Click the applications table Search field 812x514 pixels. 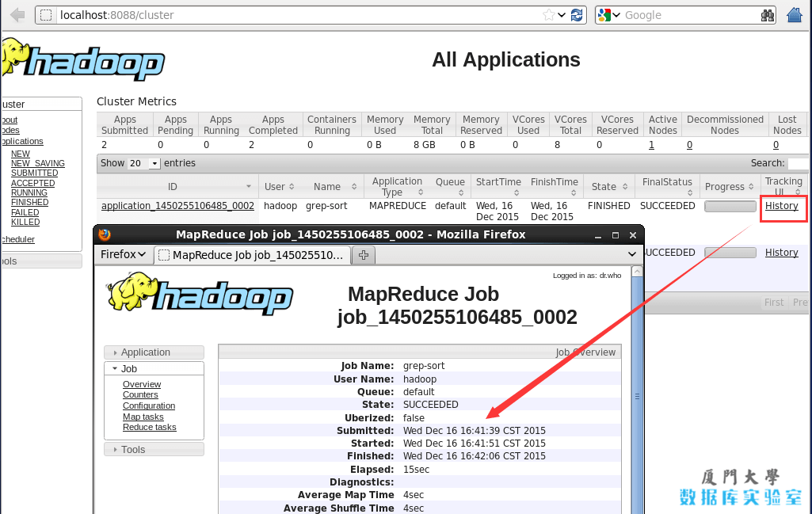click(799, 164)
